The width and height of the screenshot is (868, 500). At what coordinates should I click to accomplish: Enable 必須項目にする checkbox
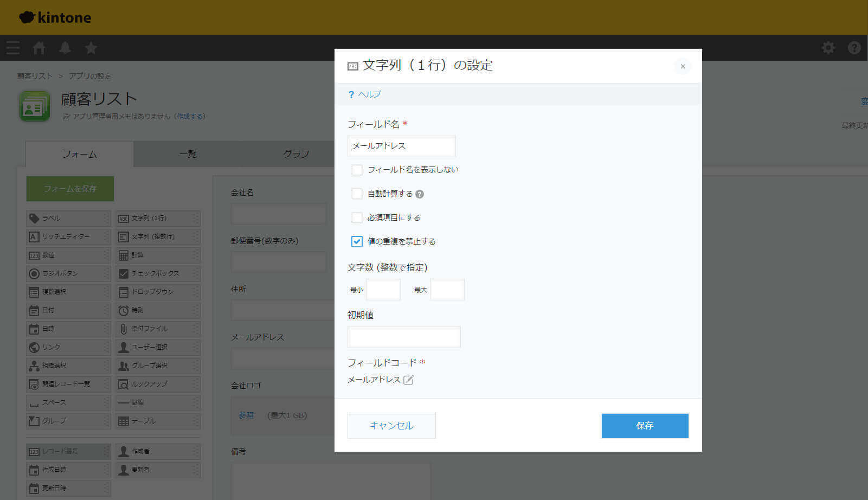(357, 217)
